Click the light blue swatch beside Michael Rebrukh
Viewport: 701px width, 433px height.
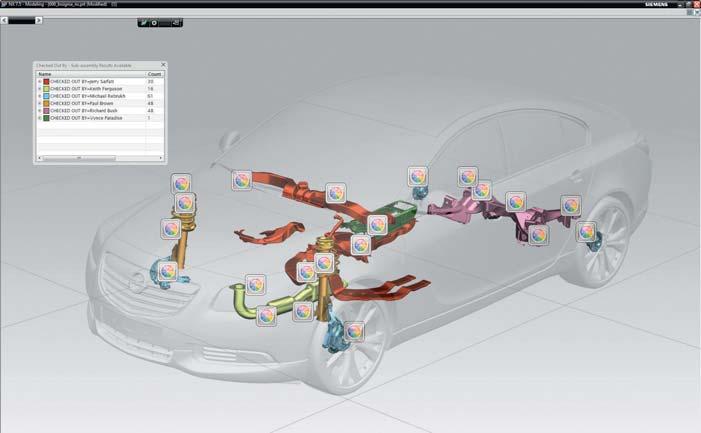[46, 96]
